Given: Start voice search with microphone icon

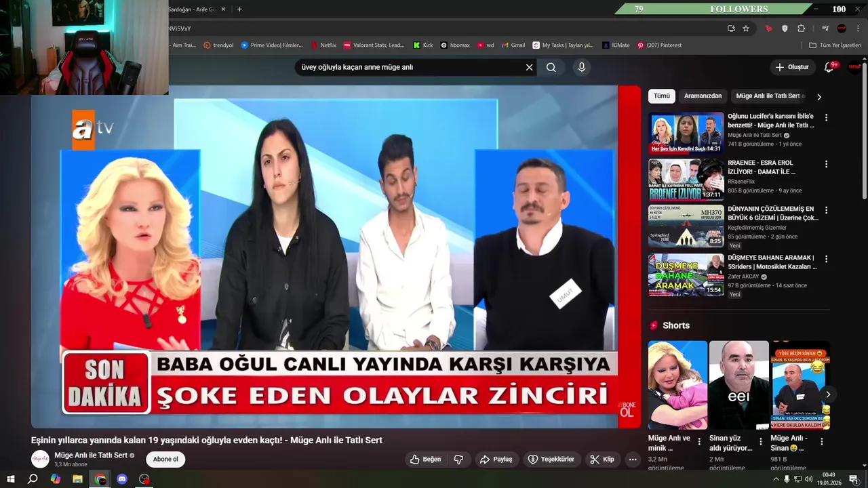Looking at the screenshot, I should [581, 67].
